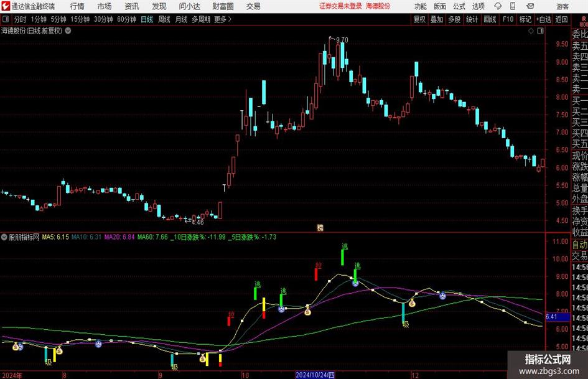
Task: Click the 2024年 time axis label
Action: coord(12,375)
